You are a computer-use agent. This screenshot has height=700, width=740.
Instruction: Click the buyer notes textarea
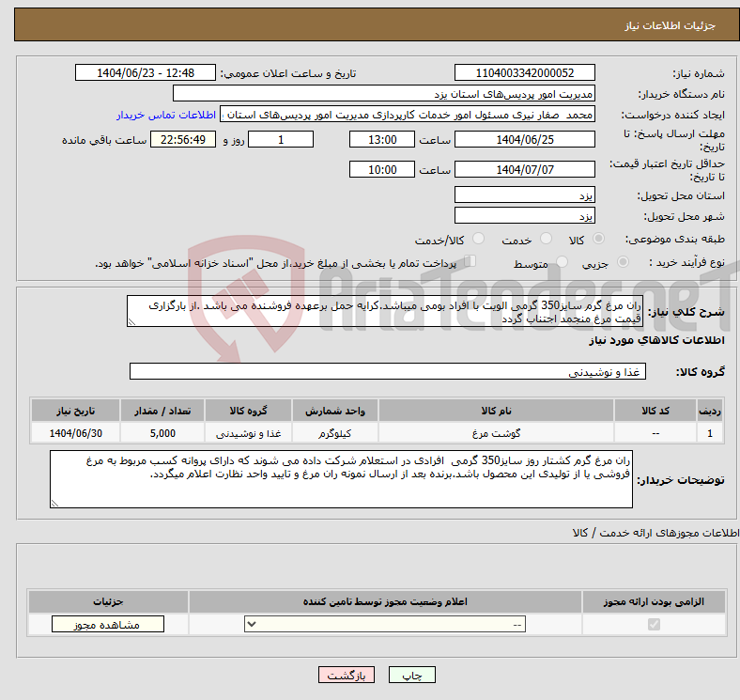click(x=341, y=479)
